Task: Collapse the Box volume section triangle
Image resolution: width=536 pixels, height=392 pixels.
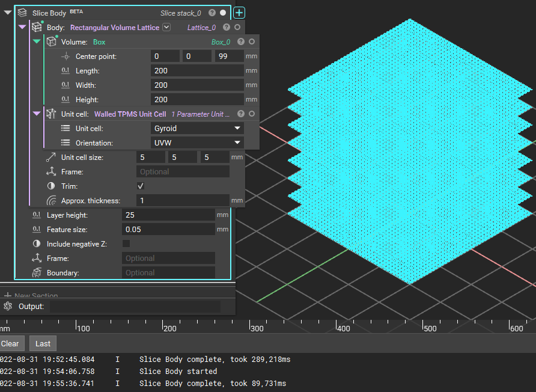Action: tap(36, 41)
